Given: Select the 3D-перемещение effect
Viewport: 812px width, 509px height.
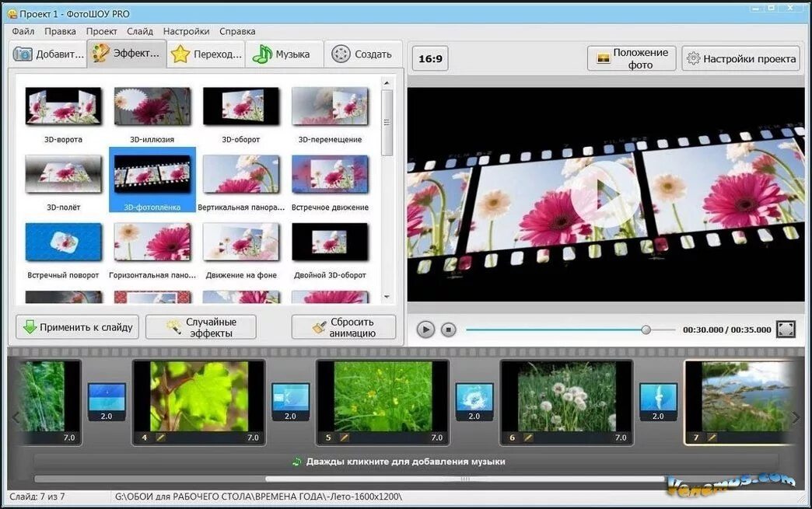Looking at the screenshot, I should pos(330,115).
